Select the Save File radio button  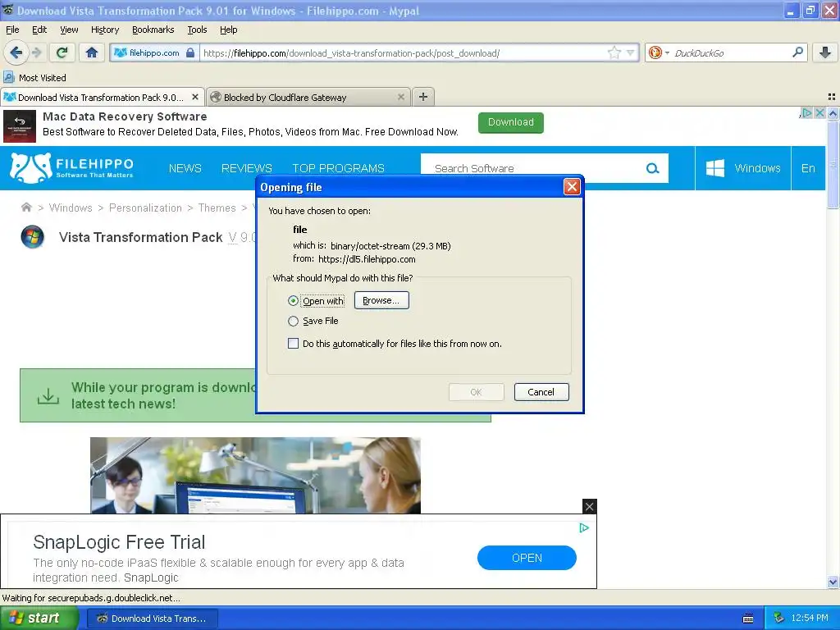click(293, 321)
